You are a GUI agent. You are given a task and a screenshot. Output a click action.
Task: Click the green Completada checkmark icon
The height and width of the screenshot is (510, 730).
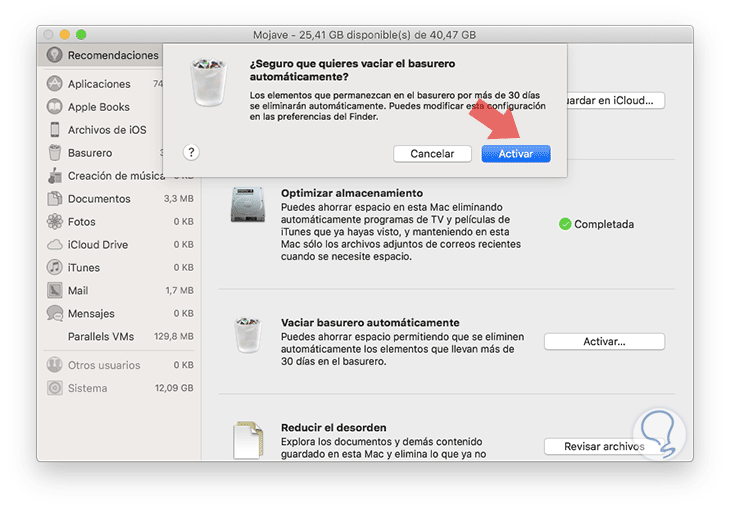(x=565, y=224)
